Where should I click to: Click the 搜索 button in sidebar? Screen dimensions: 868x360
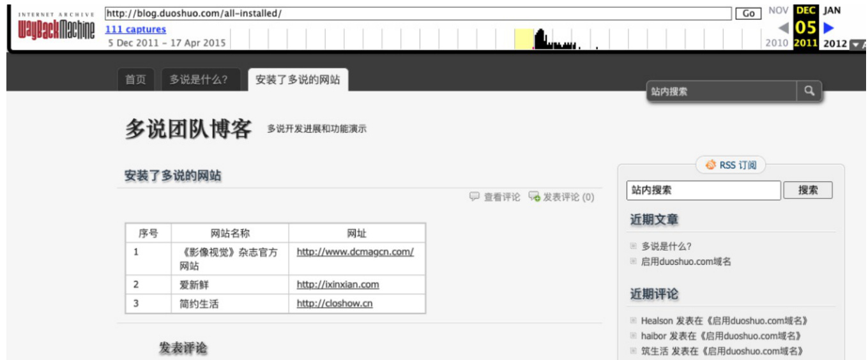[x=808, y=190]
